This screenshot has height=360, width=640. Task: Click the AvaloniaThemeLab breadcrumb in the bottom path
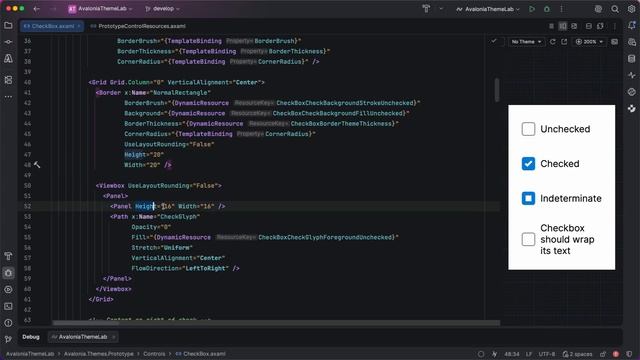[30, 354]
